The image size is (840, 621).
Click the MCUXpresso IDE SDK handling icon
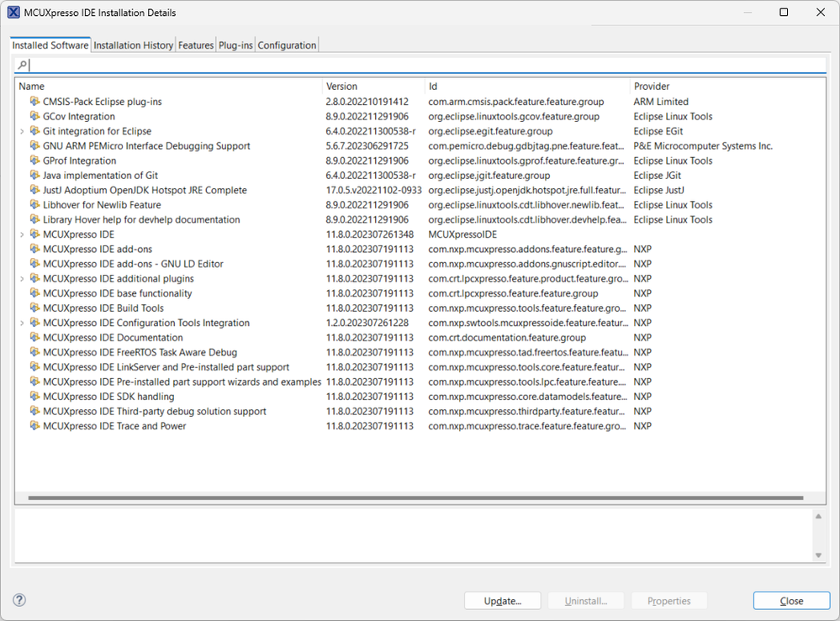[34, 396]
